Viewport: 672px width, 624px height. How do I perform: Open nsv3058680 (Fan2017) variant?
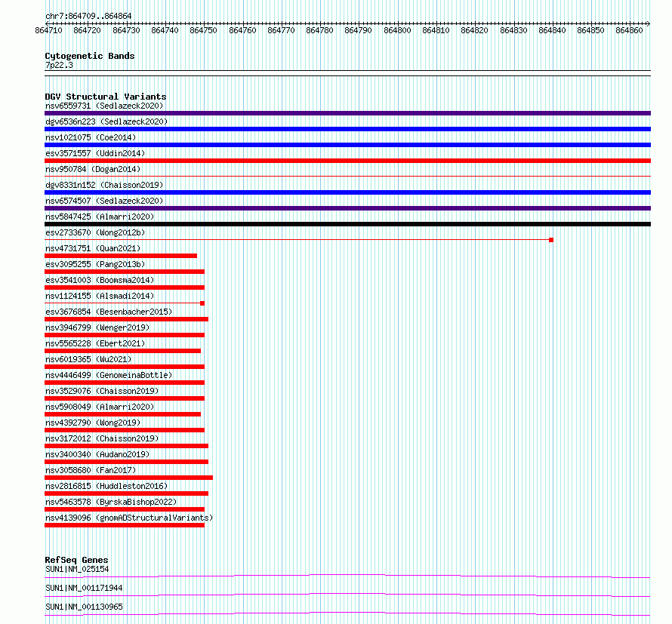(x=91, y=470)
